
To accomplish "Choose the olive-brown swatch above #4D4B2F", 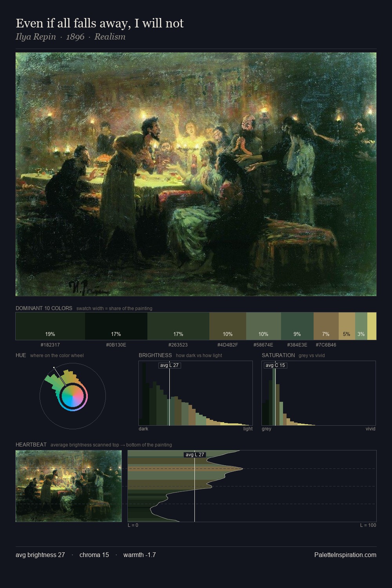I will [228, 326].
